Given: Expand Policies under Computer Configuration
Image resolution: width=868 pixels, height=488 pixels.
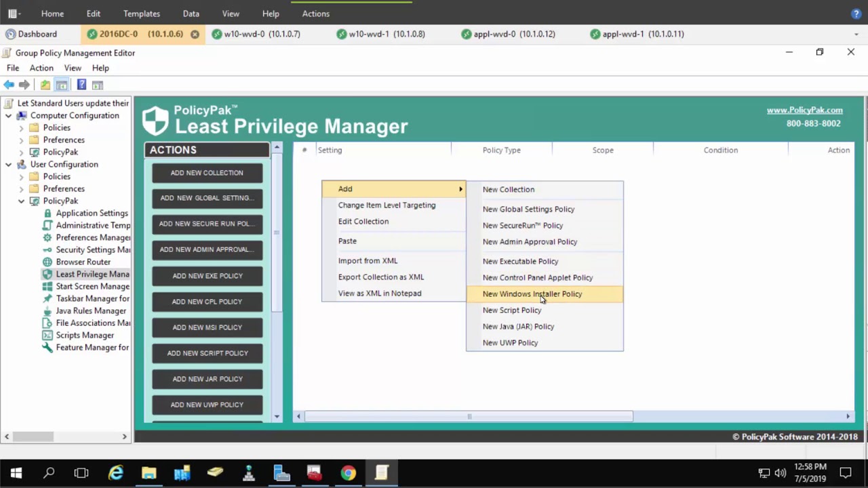Looking at the screenshot, I should pos(21,128).
